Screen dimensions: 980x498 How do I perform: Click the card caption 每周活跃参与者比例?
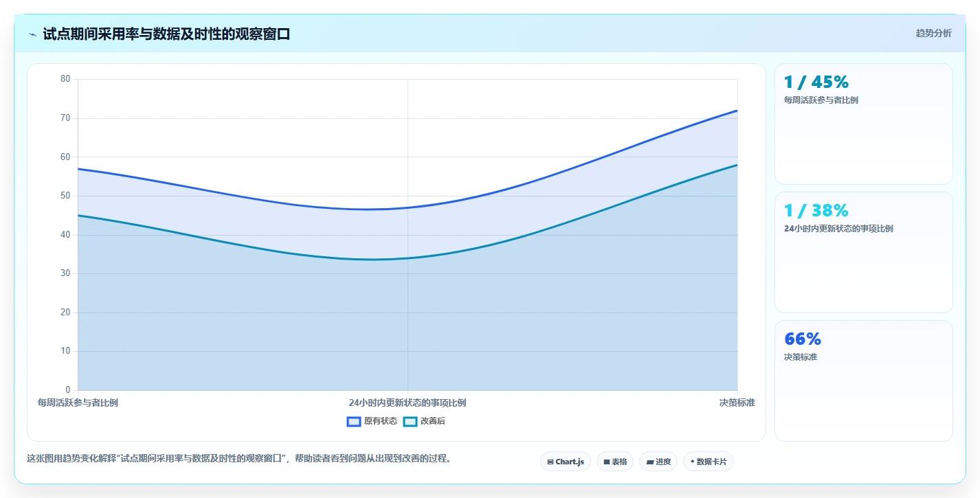pos(821,100)
